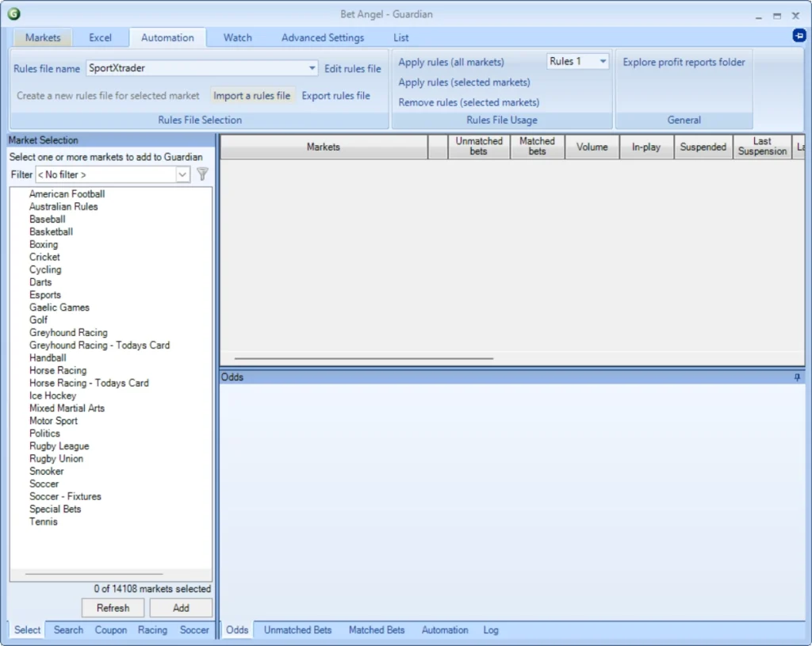Image resolution: width=812 pixels, height=646 pixels.
Task: Select Boxing in market list
Action: coord(44,244)
